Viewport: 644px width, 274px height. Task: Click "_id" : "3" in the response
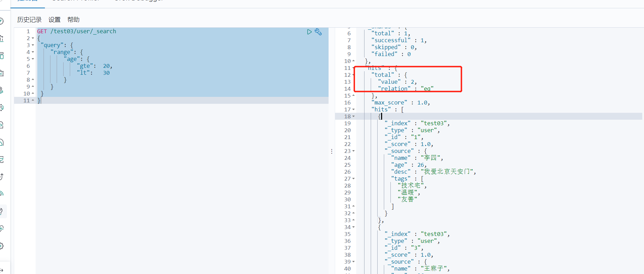coord(404,248)
